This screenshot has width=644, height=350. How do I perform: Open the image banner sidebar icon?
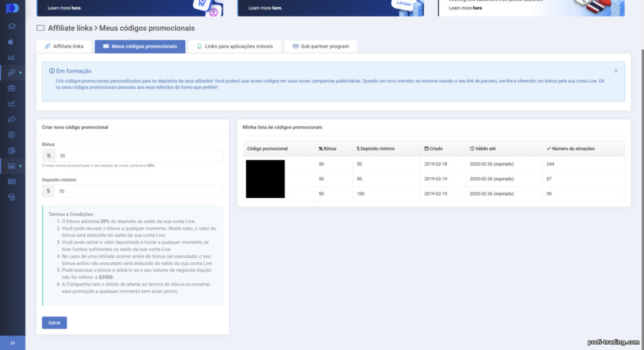[11, 166]
